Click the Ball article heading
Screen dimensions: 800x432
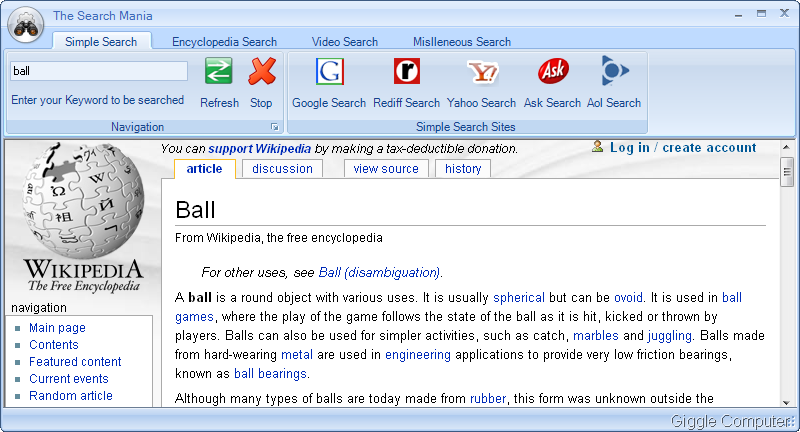195,210
